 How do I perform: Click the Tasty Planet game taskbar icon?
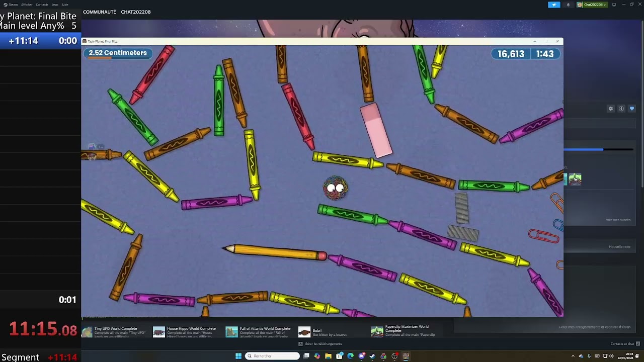point(406,356)
